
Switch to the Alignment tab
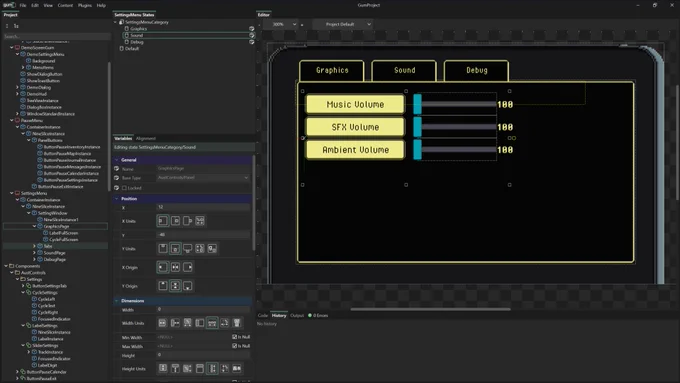146,138
